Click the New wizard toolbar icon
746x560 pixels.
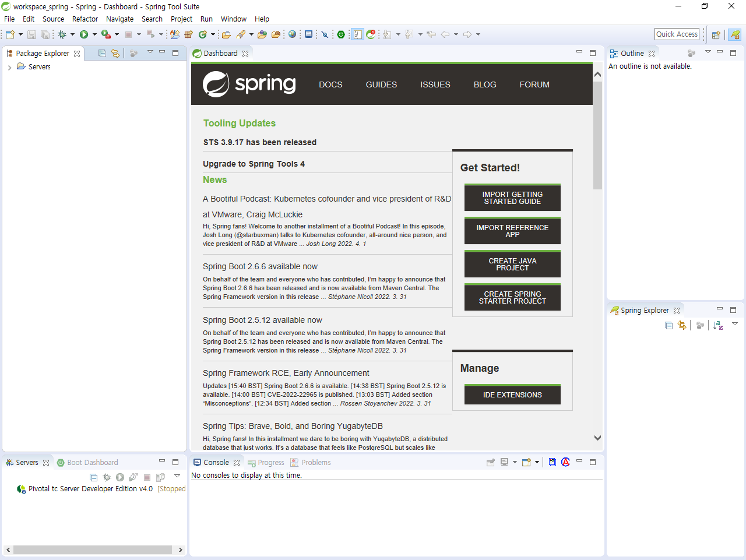[10, 34]
